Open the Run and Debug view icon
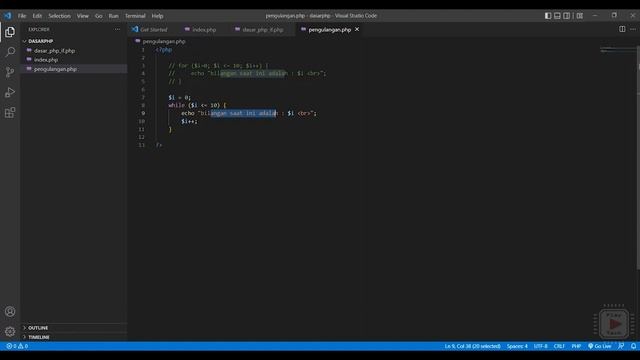640x360 pixels. (10, 92)
